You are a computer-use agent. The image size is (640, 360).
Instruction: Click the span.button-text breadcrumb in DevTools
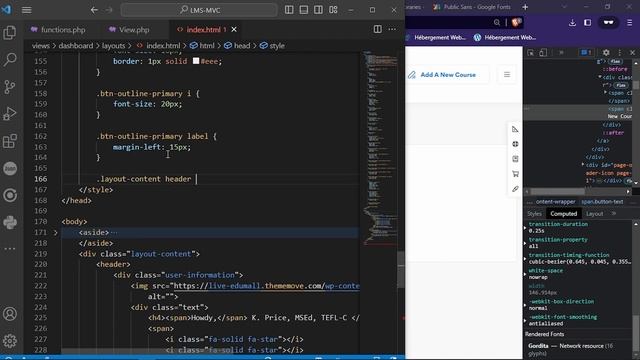pyautogui.click(x=602, y=202)
